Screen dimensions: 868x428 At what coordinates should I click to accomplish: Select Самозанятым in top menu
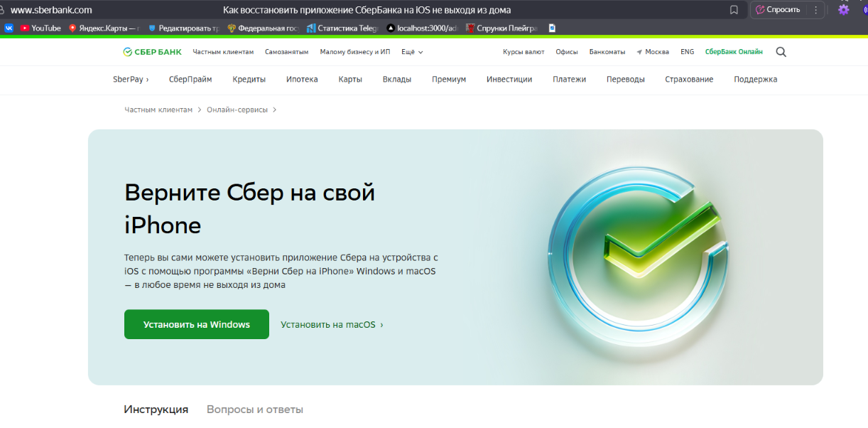click(x=287, y=52)
